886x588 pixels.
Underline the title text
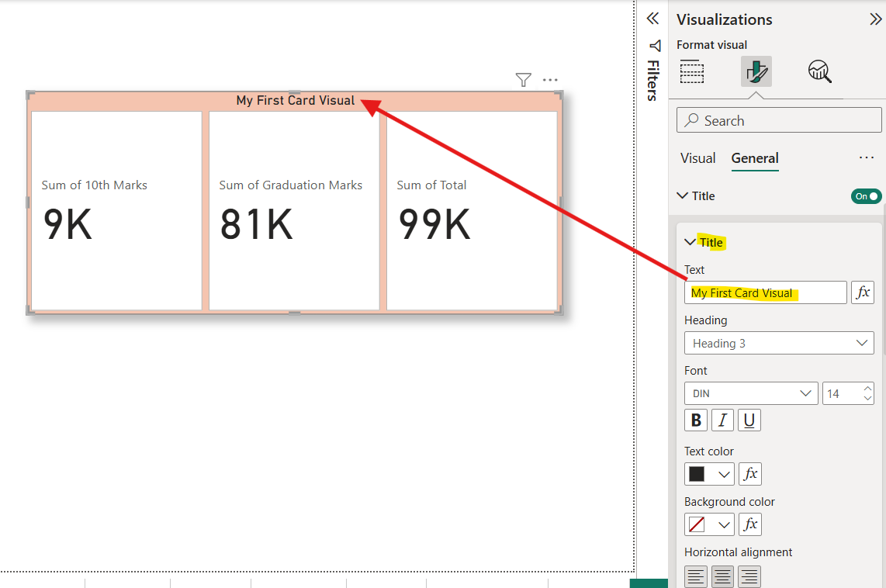pos(749,420)
